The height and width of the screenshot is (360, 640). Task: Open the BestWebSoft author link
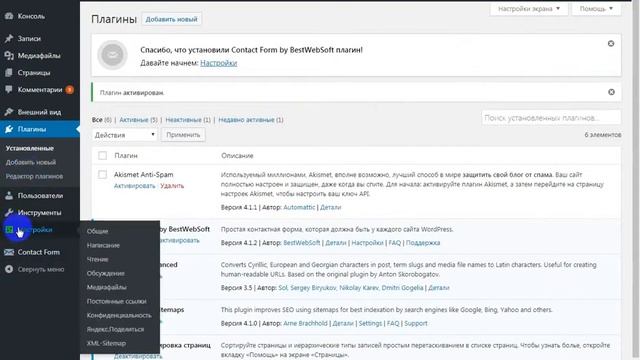point(302,242)
